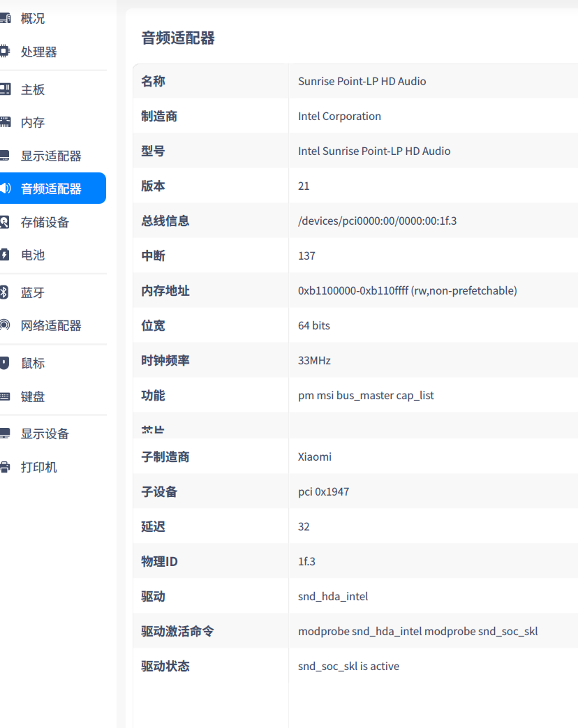Select memory address 0xb1100000-0xb110ffff value
This screenshot has height=728, width=578.
407,290
